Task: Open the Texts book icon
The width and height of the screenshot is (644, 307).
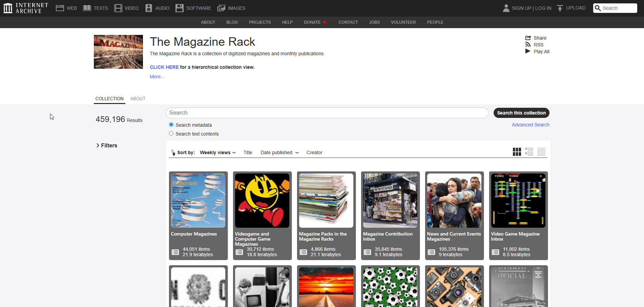Action: click(x=87, y=8)
